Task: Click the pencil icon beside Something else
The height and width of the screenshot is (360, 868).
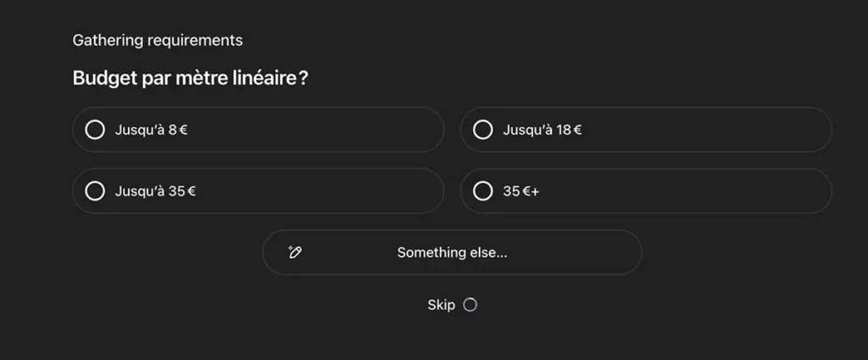Action: pyautogui.click(x=295, y=252)
